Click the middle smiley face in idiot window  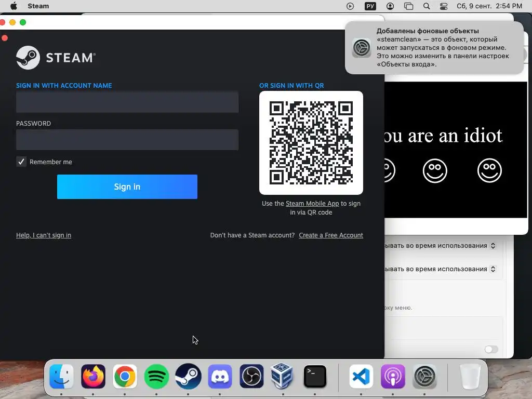pyautogui.click(x=435, y=170)
